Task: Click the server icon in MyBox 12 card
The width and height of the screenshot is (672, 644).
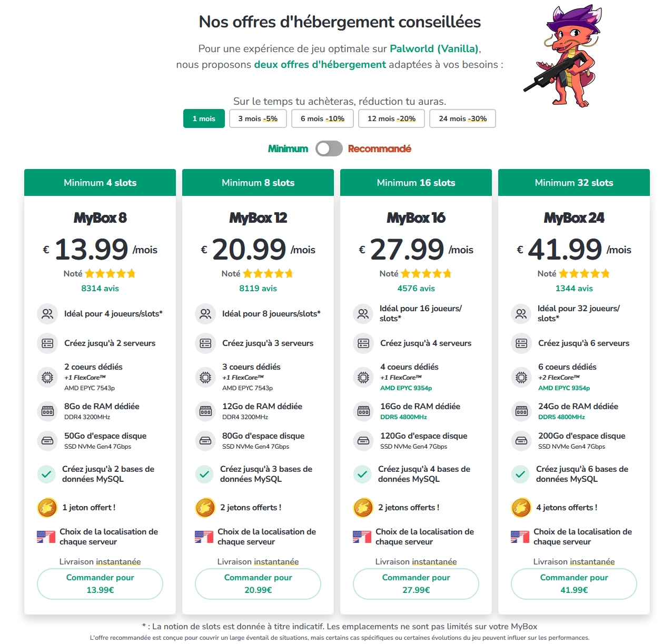Action: (205, 343)
